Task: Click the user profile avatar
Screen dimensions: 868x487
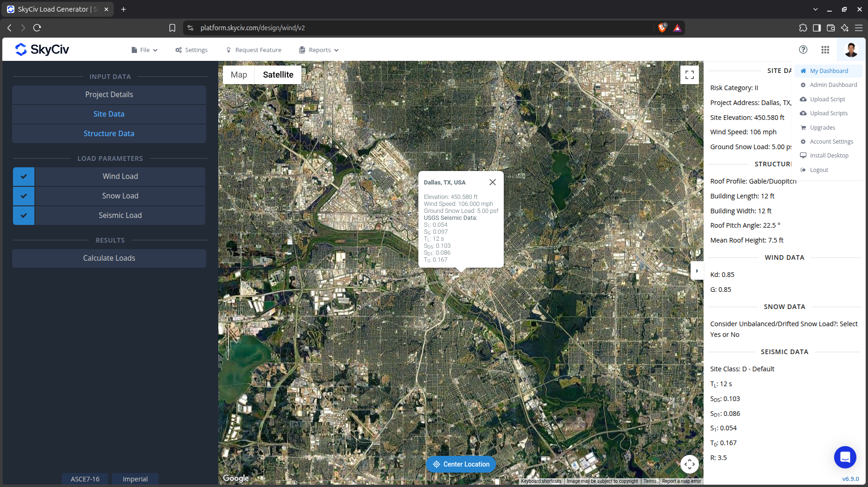Action: tap(851, 50)
